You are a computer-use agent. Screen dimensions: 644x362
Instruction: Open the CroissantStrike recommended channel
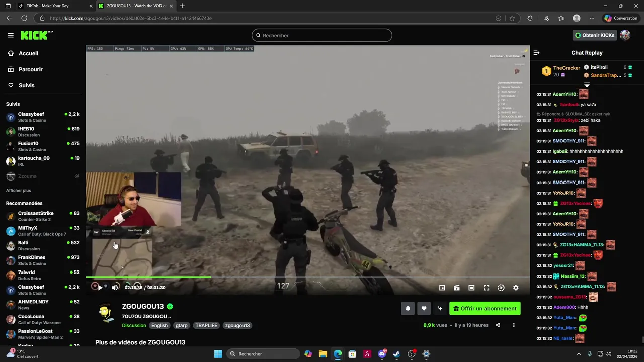pyautogui.click(x=43, y=216)
